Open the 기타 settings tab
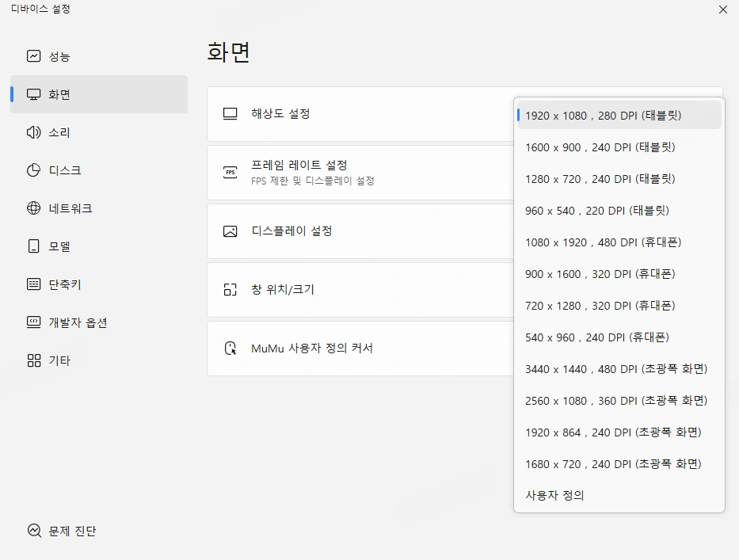Screen dimensions: 739x560 point(99,360)
